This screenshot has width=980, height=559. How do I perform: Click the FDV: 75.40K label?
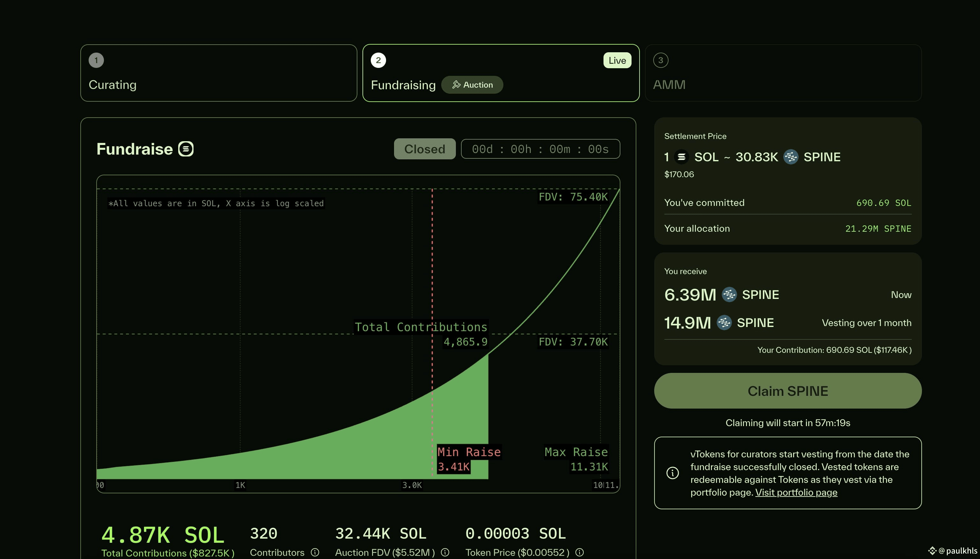coord(573,197)
